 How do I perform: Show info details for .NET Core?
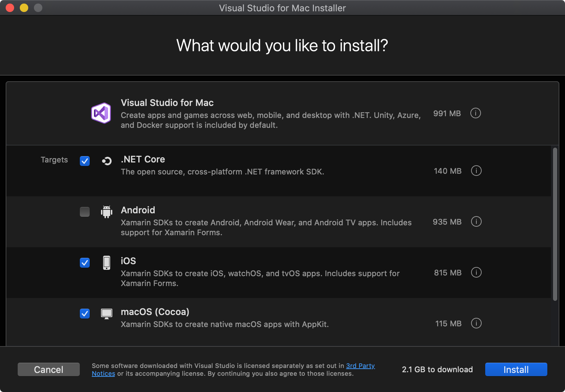tap(476, 171)
